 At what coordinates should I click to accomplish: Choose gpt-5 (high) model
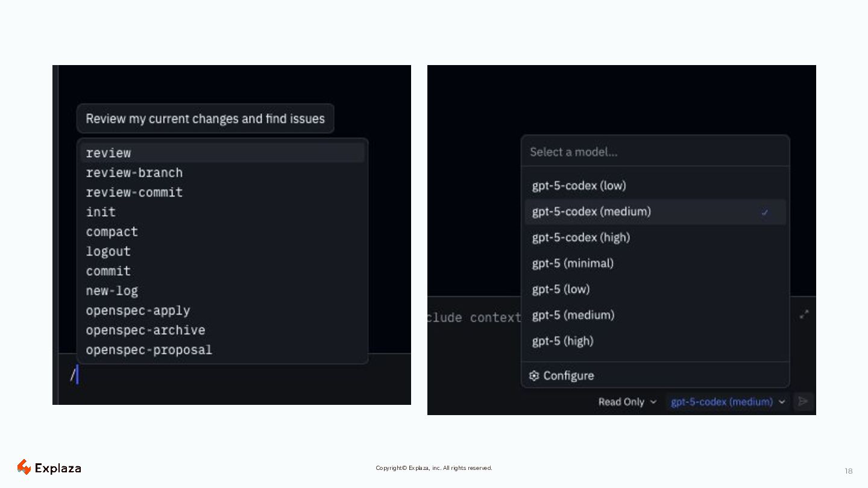(655, 341)
